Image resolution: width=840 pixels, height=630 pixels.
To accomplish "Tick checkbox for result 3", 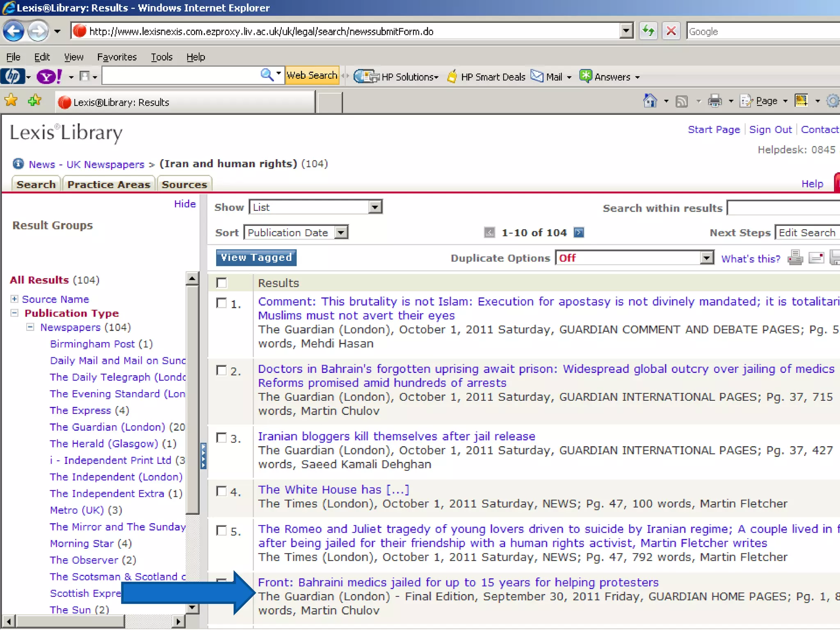I will 221,438.
